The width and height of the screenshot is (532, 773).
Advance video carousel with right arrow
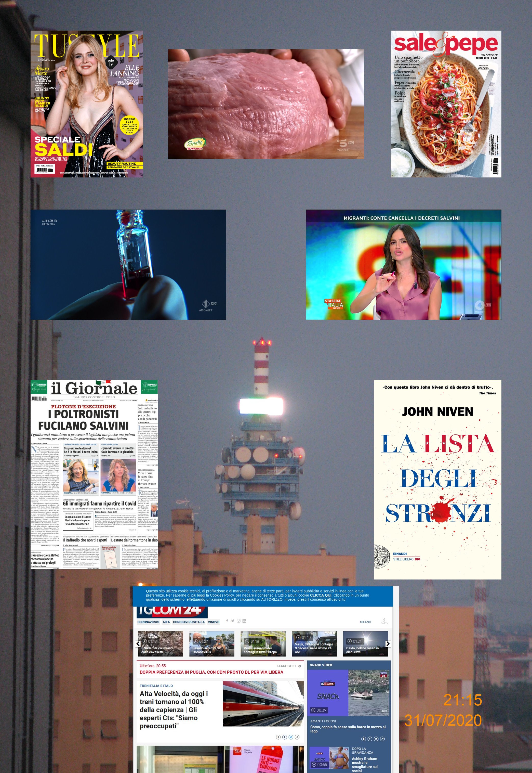coord(388,643)
